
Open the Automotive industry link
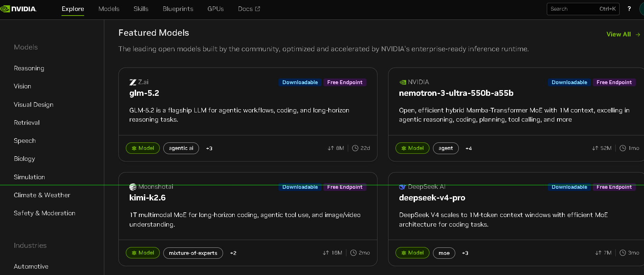tap(31, 267)
